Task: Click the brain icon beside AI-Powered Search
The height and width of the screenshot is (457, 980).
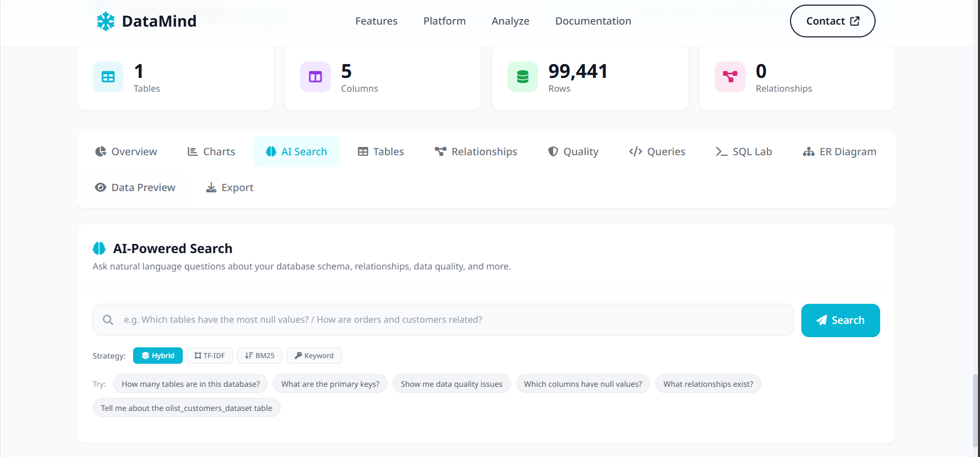Action: click(99, 248)
